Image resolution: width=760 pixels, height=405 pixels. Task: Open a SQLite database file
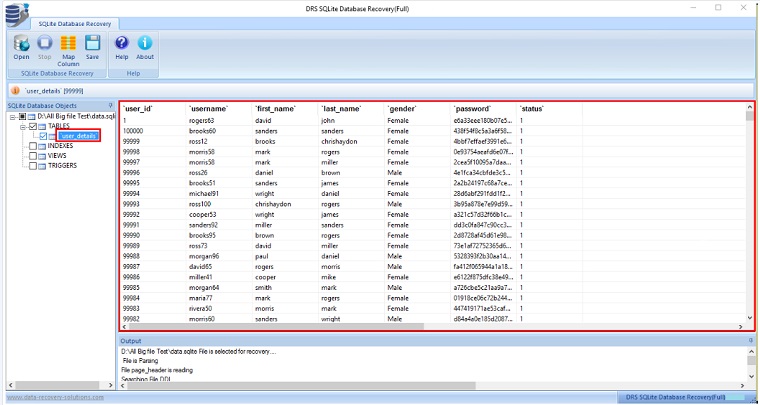21,47
